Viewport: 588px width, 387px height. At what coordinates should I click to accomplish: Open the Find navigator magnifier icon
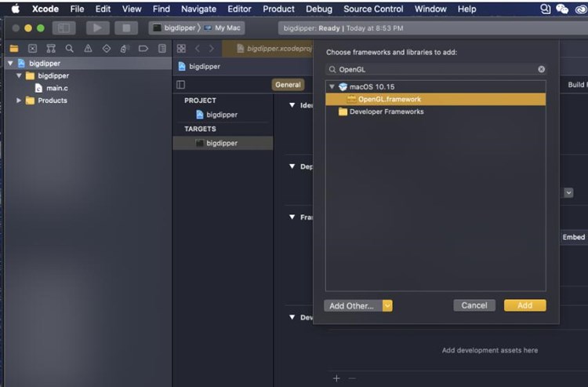click(70, 49)
